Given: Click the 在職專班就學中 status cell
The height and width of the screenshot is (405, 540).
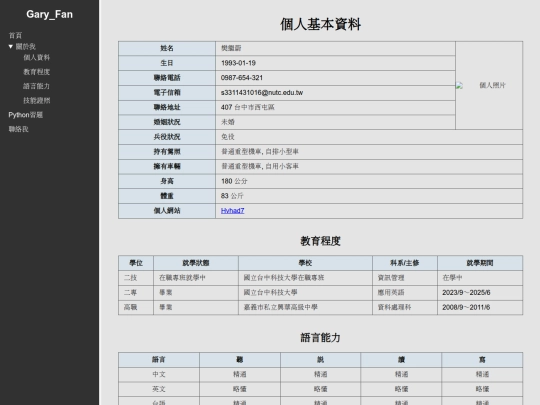Looking at the screenshot, I should point(196,278).
